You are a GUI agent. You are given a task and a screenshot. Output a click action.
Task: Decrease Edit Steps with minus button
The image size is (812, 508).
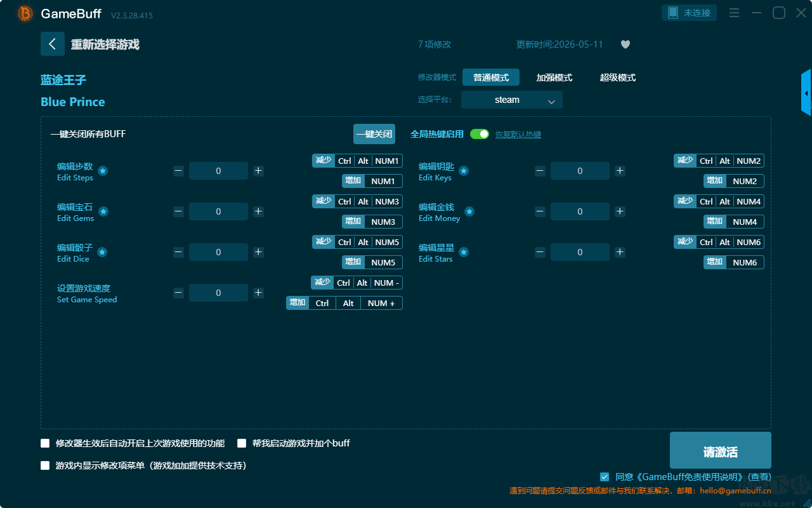[x=178, y=171]
